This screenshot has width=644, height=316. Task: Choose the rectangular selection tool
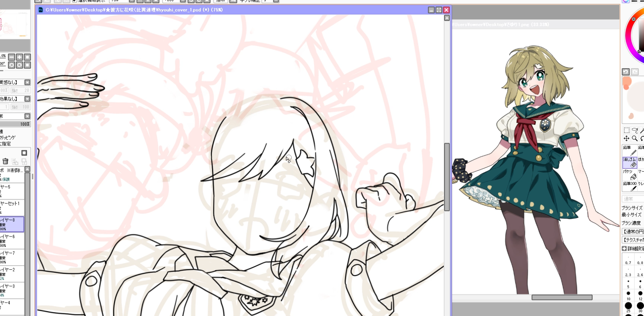[627, 130]
